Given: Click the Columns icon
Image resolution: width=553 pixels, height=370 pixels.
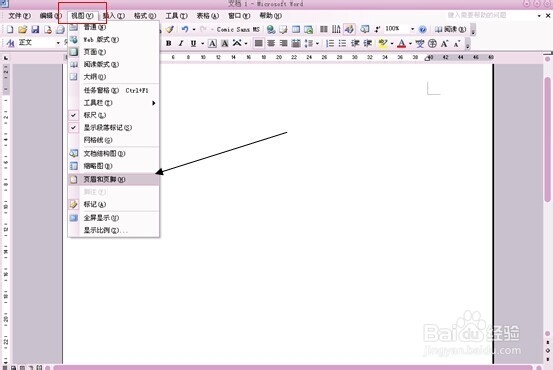Looking at the screenshot, I should [x=323, y=29].
